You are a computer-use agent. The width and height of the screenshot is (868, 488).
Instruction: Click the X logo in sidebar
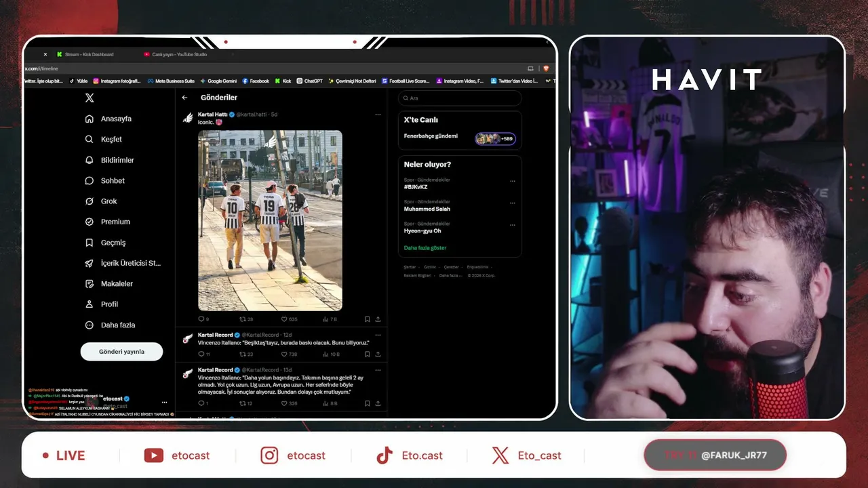coord(90,98)
